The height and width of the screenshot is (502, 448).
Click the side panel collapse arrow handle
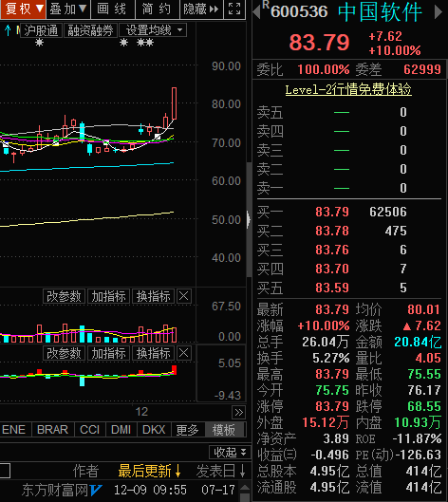[249, 219]
